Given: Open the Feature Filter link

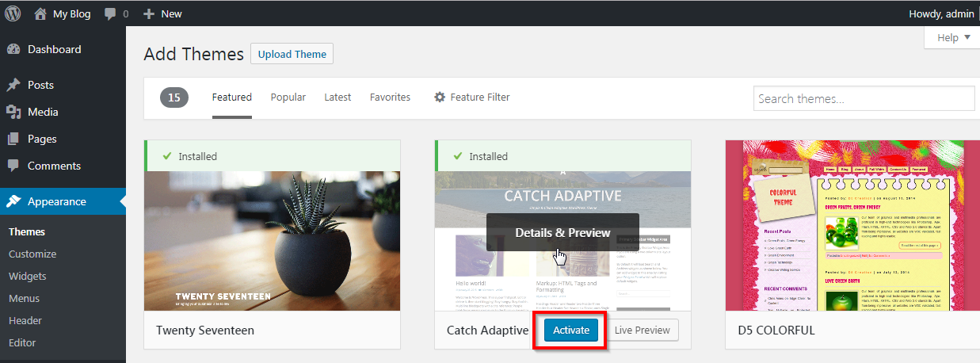Looking at the screenshot, I should tap(480, 97).
